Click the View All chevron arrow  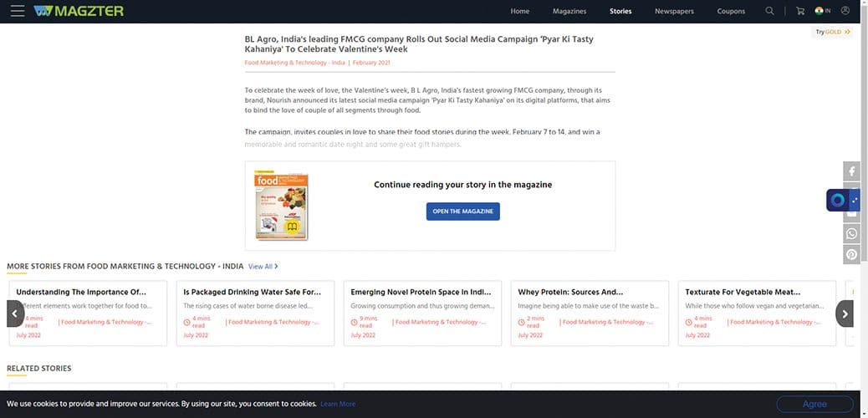[276, 267]
